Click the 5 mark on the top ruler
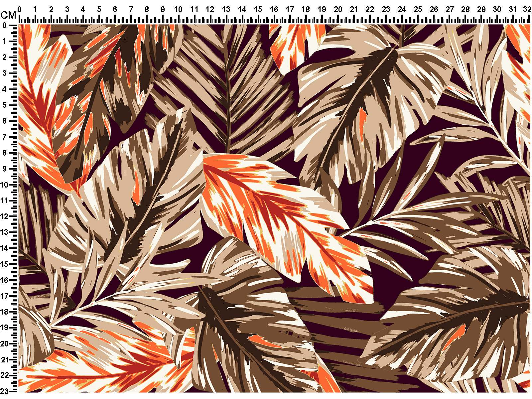The height and width of the screenshot is (399, 532). [99, 9]
